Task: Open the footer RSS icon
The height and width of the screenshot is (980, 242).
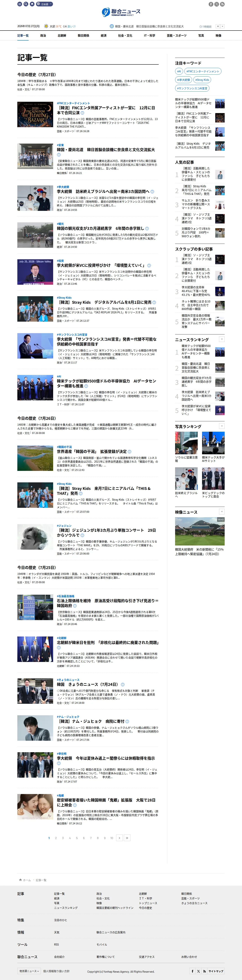Action: point(204,971)
